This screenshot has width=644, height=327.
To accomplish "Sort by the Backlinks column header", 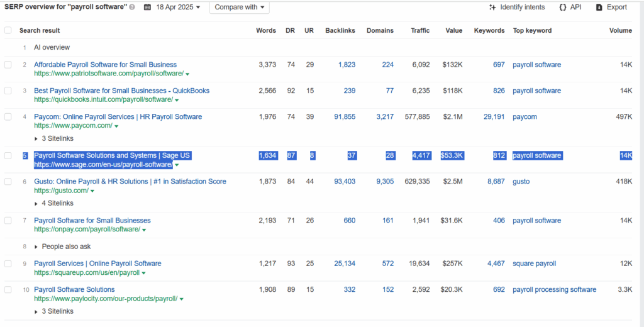I will pyautogui.click(x=340, y=30).
